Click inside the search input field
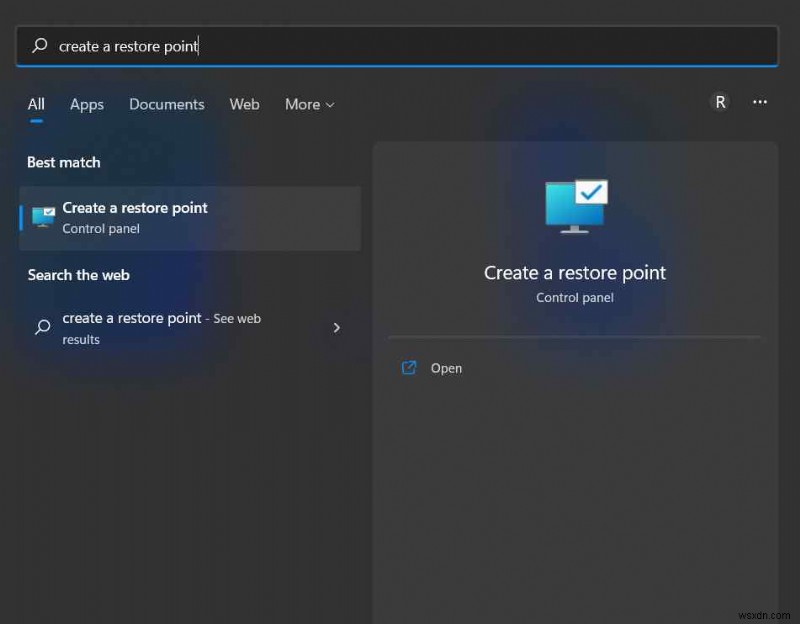800x624 pixels. (x=300, y=46)
